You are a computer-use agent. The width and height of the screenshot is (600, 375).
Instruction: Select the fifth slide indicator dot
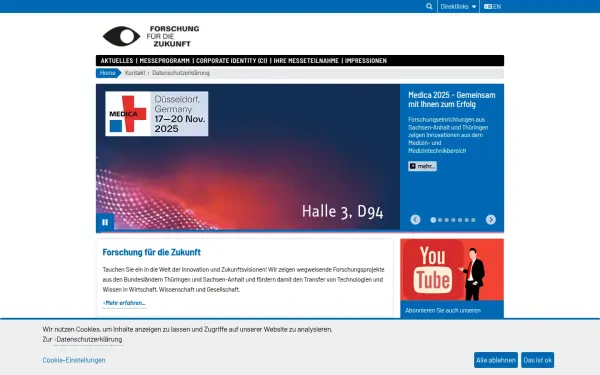pyautogui.click(x=460, y=220)
